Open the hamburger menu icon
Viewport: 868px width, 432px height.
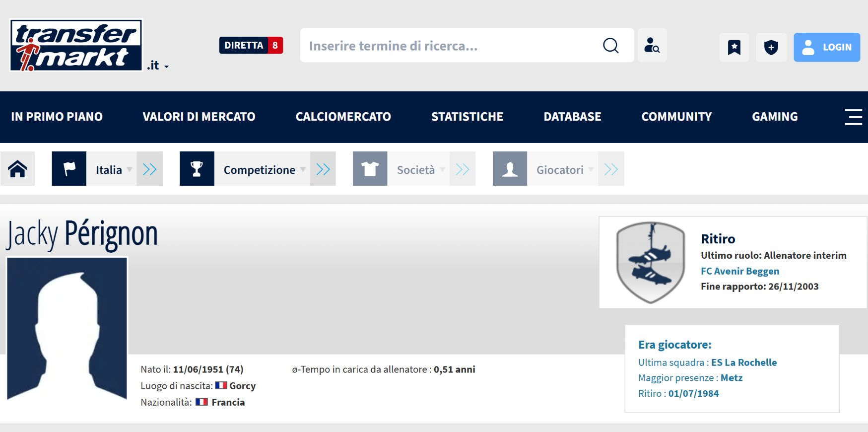click(x=853, y=117)
